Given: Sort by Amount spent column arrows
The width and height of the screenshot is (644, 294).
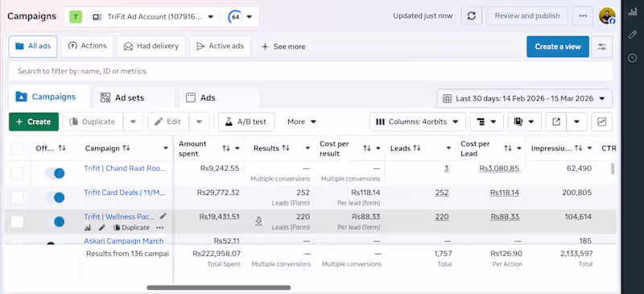Looking at the screenshot, I should 226,148.
